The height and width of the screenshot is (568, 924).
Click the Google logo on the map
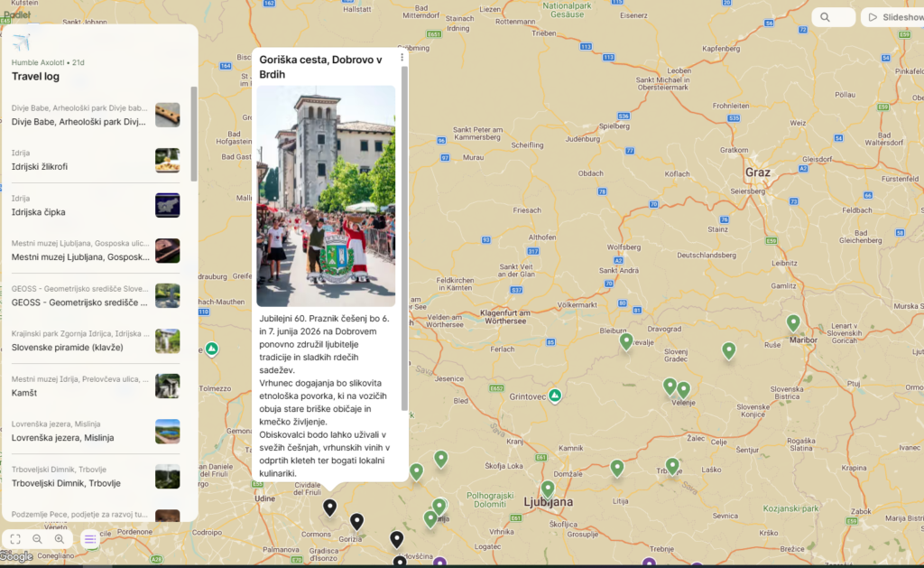[x=16, y=556]
